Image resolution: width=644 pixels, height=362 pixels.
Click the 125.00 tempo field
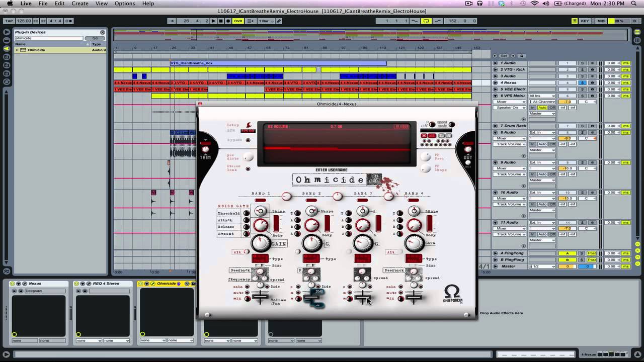(x=24, y=21)
